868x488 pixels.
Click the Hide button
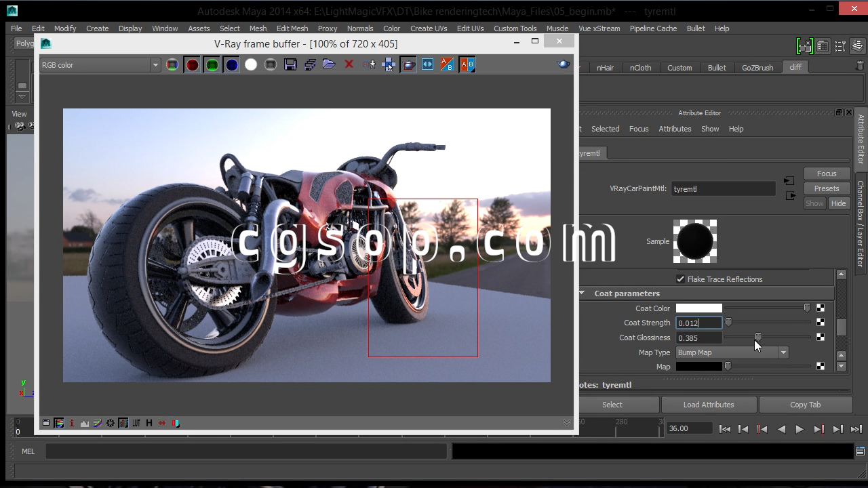[839, 203]
